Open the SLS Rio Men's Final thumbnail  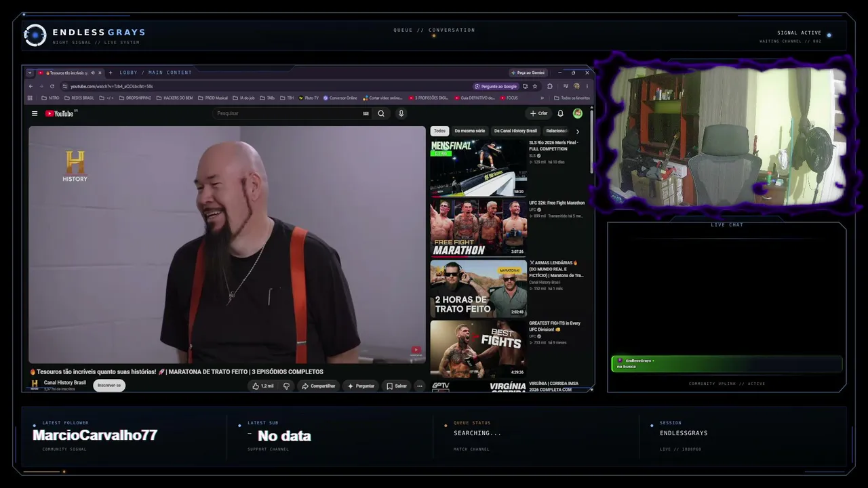click(478, 168)
